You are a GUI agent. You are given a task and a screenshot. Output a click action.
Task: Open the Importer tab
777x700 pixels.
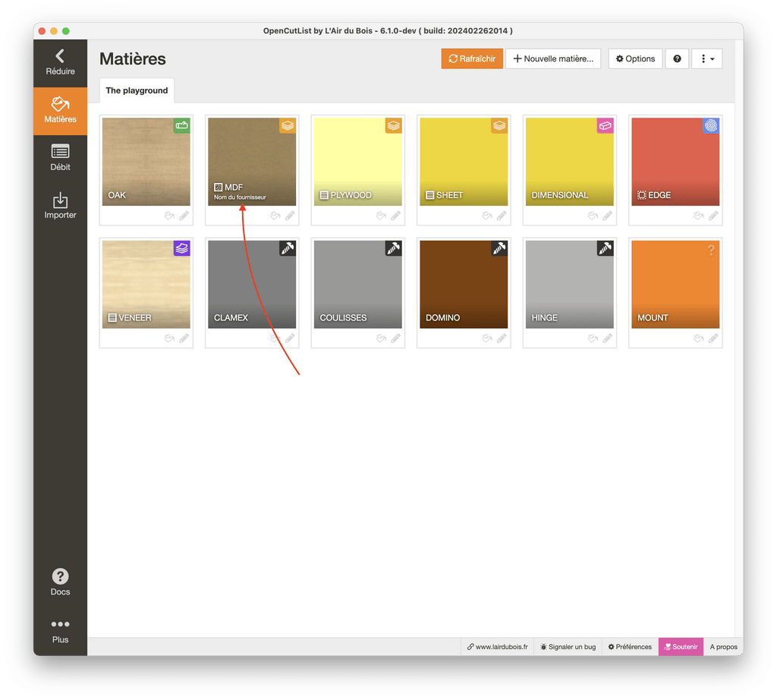pyautogui.click(x=60, y=207)
